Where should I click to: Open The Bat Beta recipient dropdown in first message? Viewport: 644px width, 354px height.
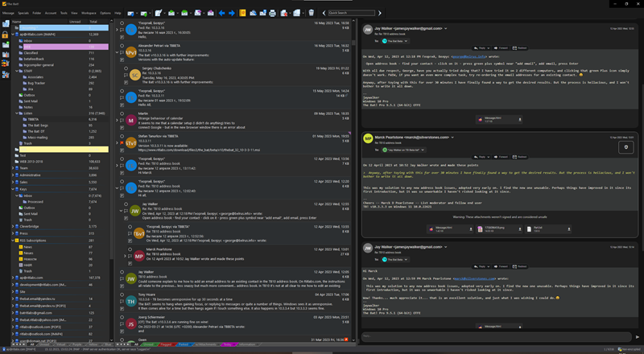406,41
